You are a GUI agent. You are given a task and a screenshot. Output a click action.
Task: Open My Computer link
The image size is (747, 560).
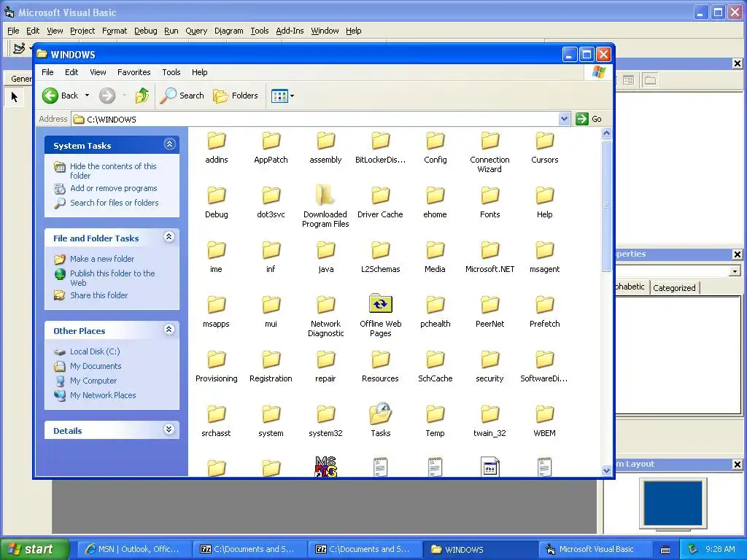pos(93,381)
